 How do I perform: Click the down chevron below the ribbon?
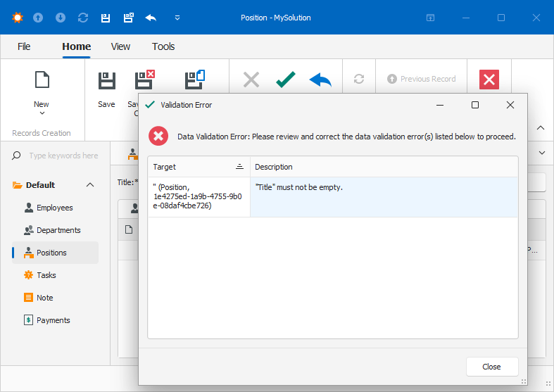(541, 153)
